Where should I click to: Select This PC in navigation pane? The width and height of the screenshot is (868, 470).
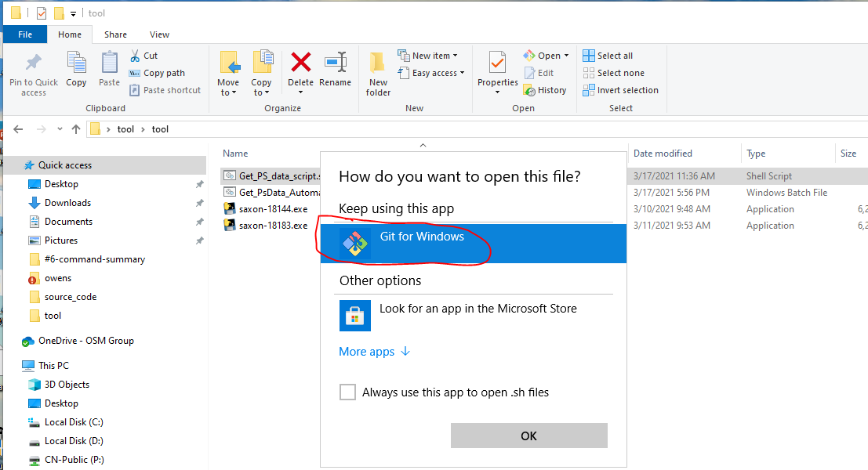(53, 366)
